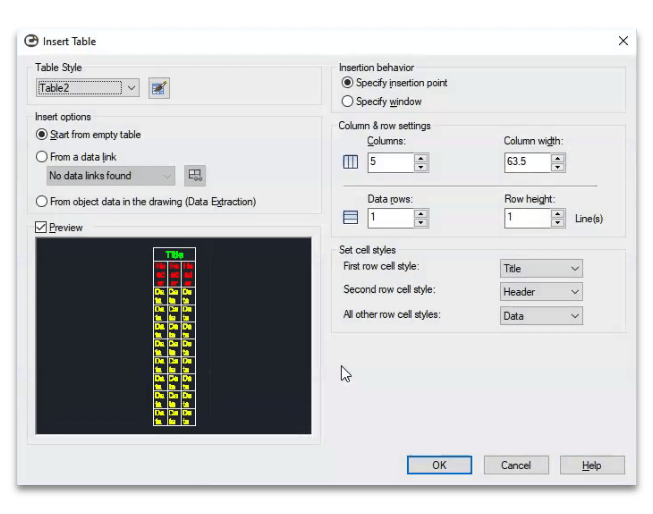This screenshot has height=514, width=653.
Task: Open the data link manager icon
Action: coord(194,175)
